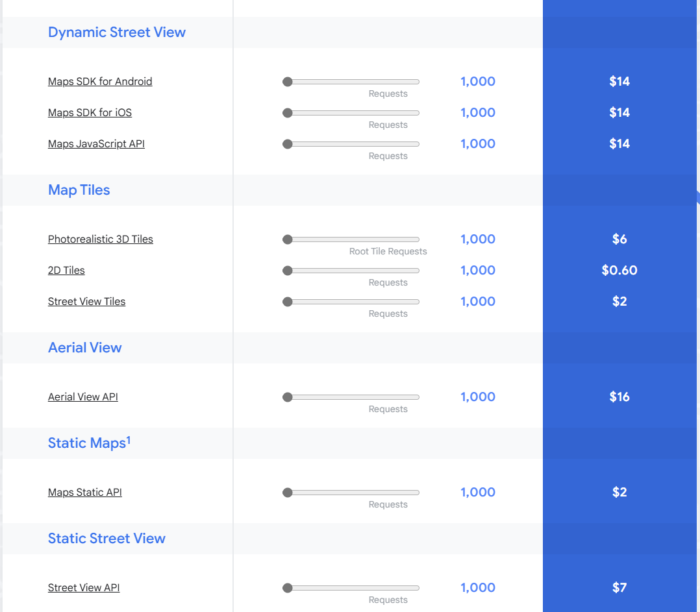700x612 pixels.
Task: Adjust the Maps JavaScript API requests slider
Action: tap(286, 143)
